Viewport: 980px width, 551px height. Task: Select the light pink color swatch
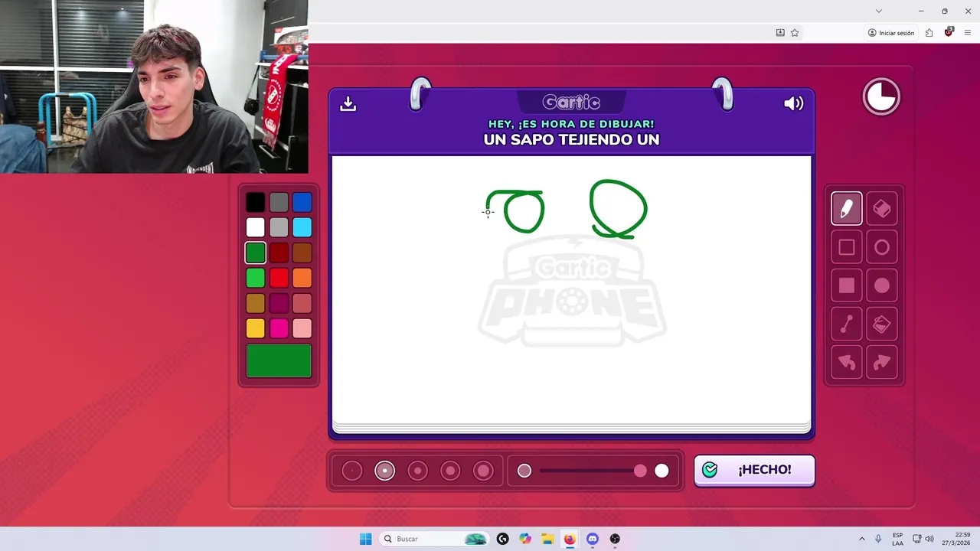pyautogui.click(x=302, y=328)
